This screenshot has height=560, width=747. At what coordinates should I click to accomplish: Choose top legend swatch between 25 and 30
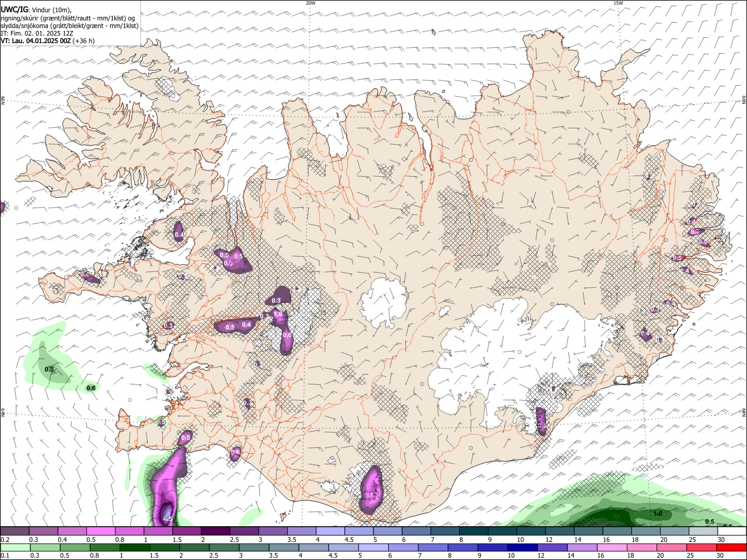point(703,531)
